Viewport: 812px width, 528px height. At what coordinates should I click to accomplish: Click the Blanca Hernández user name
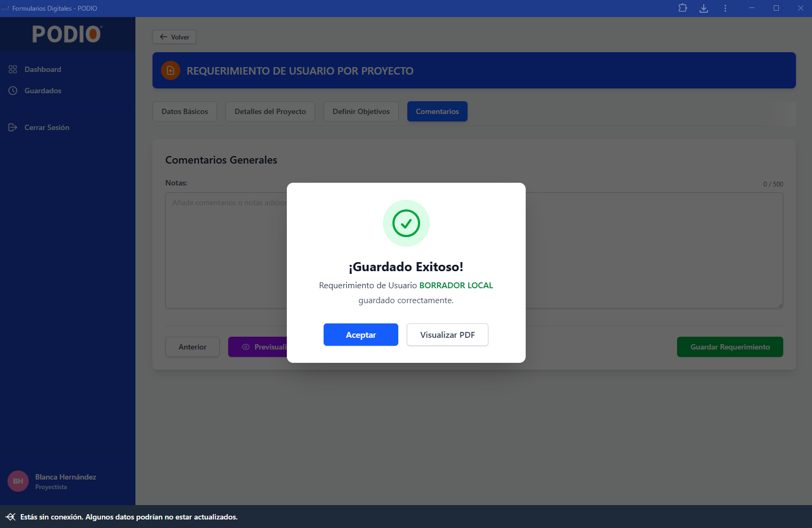click(66, 477)
